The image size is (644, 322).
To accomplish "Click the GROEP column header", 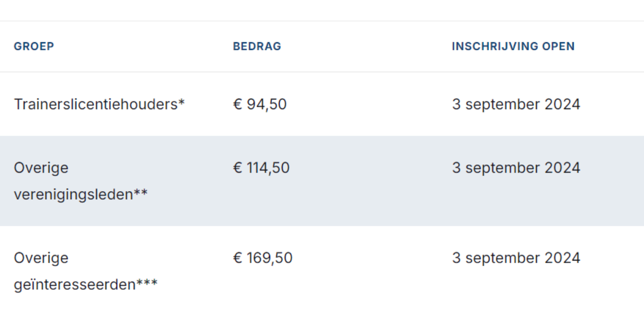I will pos(34,46).
